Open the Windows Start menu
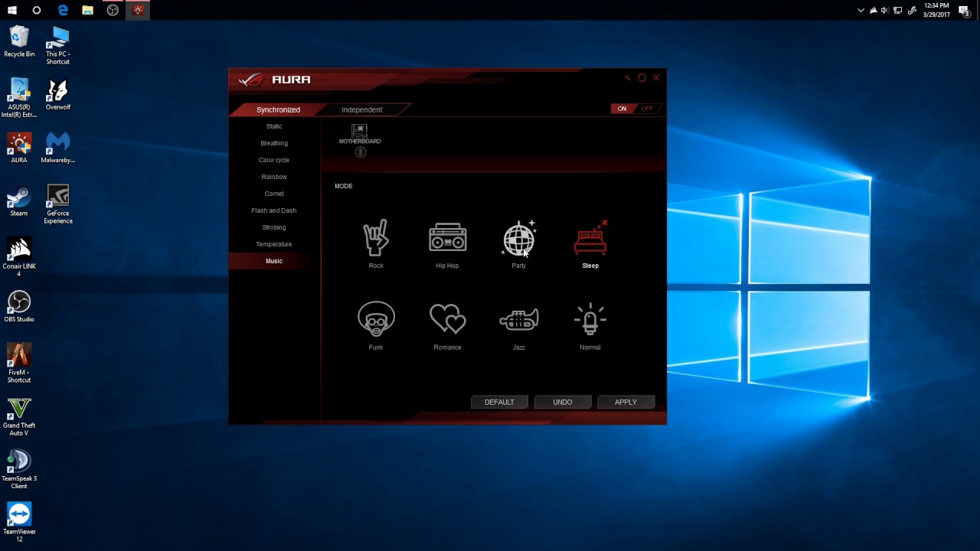Viewport: 980px width, 551px height. [12, 10]
